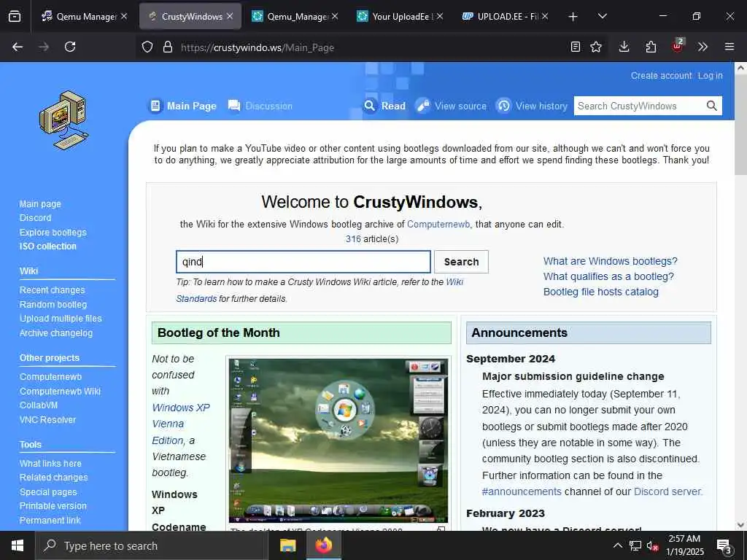Open the extensions puzzle-piece icon

point(651,47)
